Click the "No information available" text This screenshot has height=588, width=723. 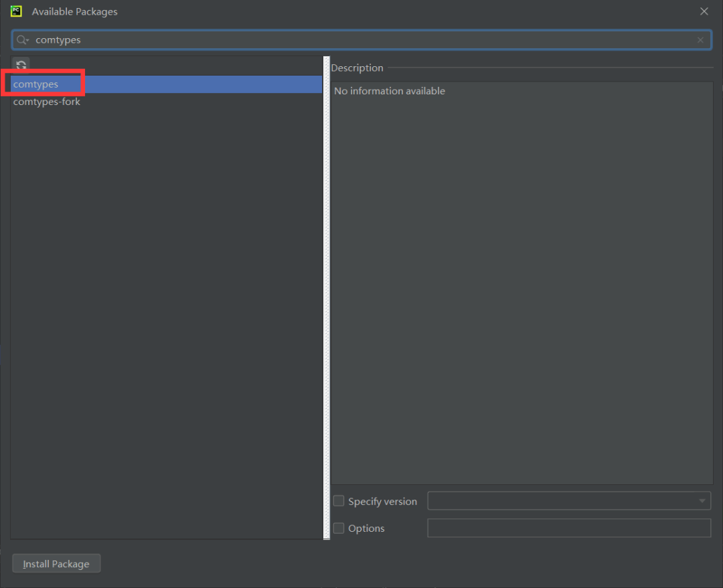[389, 91]
